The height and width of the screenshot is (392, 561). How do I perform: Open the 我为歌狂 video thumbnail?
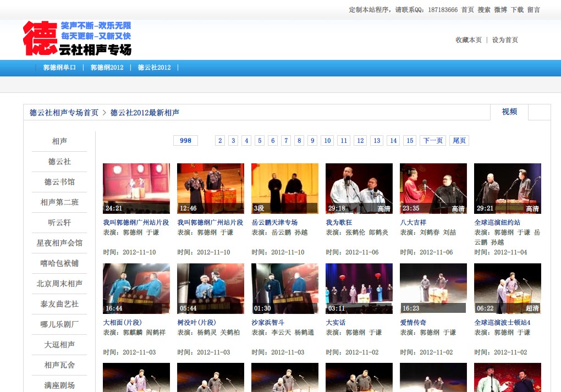[x=359, y=189]
